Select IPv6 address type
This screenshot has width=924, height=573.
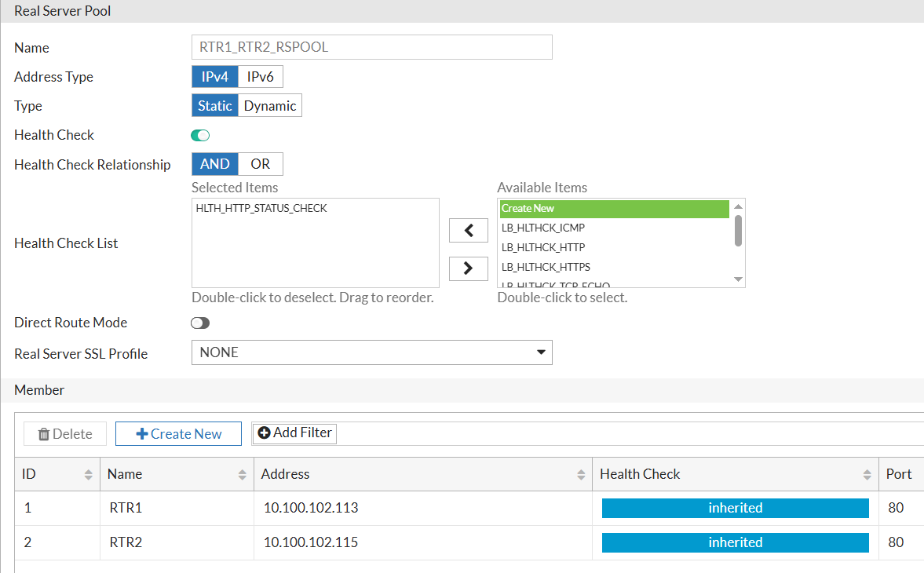click(261, 77)
